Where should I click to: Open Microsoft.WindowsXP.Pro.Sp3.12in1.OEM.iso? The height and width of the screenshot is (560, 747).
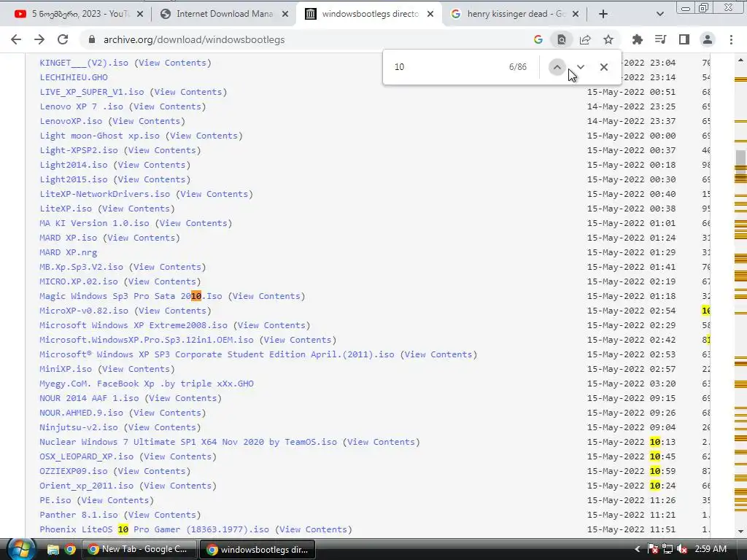pos(146,340)
